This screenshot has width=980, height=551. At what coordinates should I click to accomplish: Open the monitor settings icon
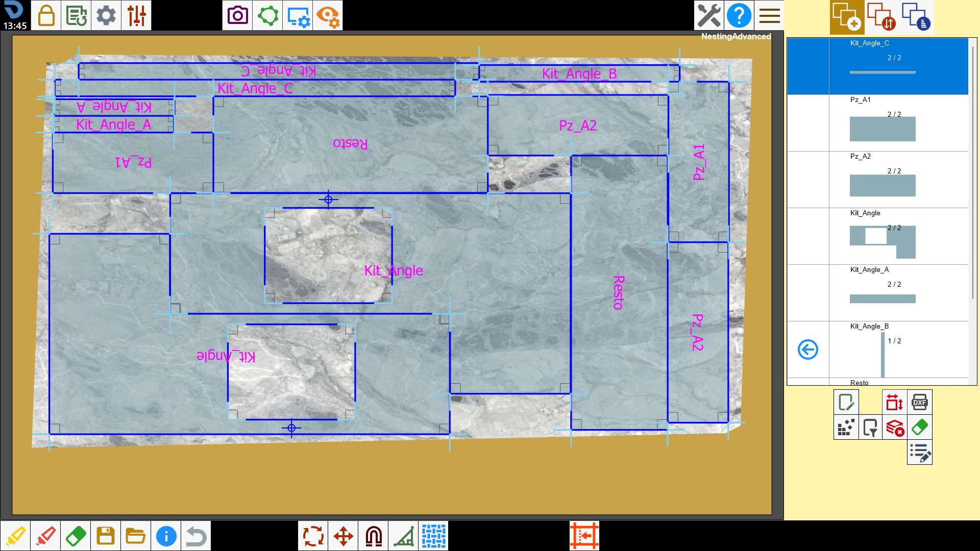[x=298, y=15]
